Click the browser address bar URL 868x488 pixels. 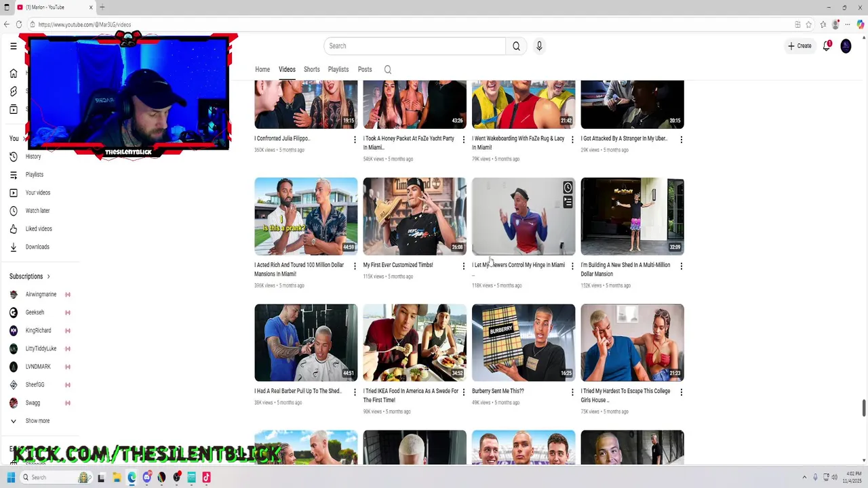(85, 24)
